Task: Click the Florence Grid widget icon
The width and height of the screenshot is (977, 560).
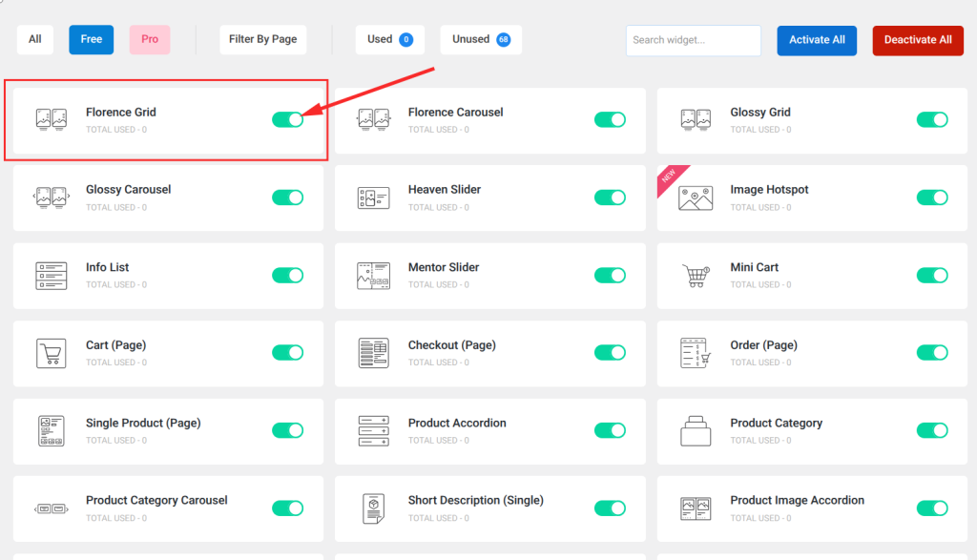Action: click(x=52, y=120)
